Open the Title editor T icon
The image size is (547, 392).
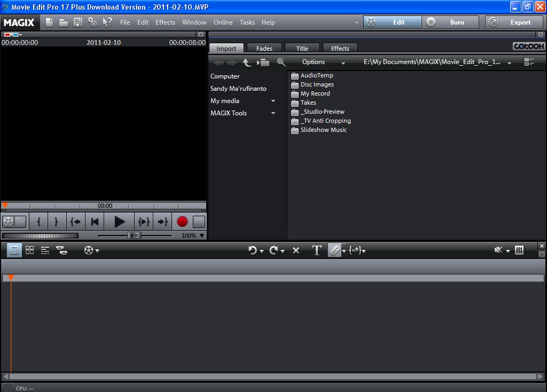tap(316, 250)
